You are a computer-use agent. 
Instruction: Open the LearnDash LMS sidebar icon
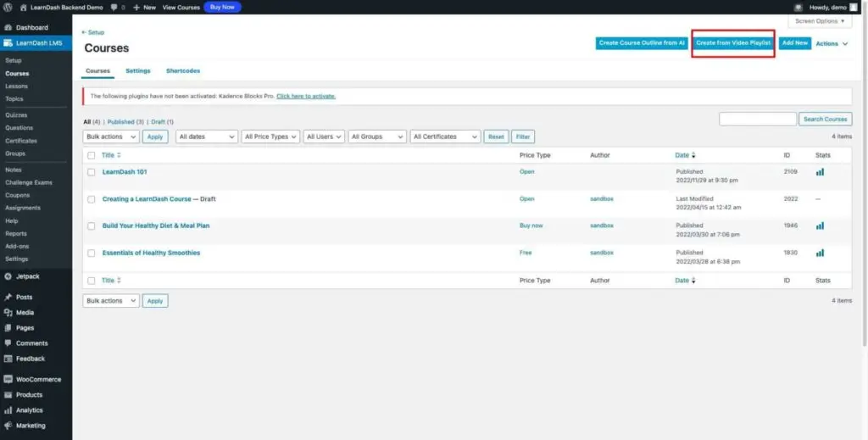coord(8,43)
